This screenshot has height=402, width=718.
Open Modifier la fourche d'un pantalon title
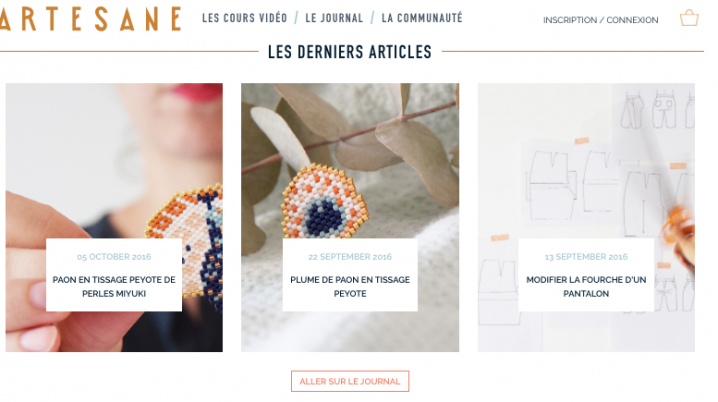586,286
